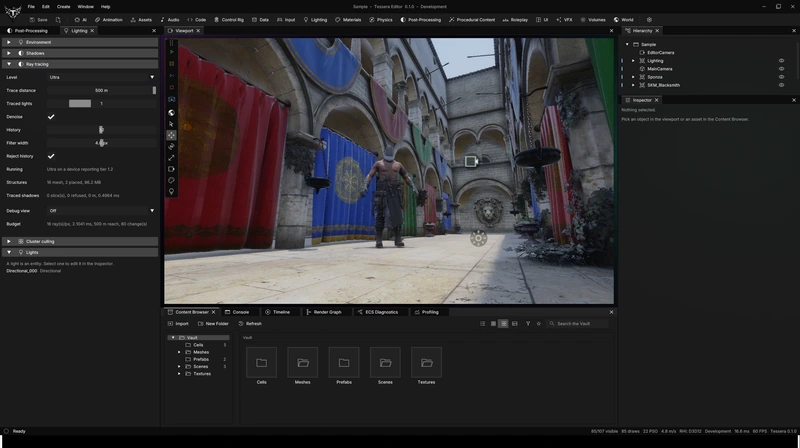Click the camera gizmo in viewport

click(x=471, y=161)
